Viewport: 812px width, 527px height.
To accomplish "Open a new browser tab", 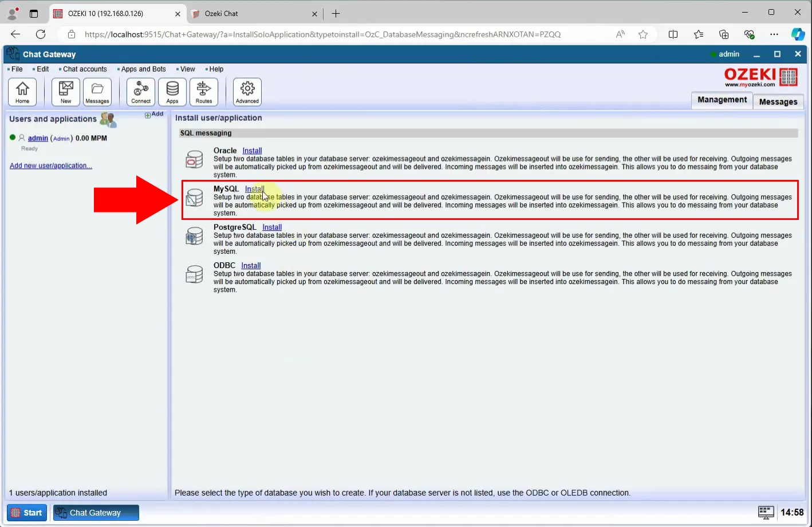I will click(x=336, y=14).
